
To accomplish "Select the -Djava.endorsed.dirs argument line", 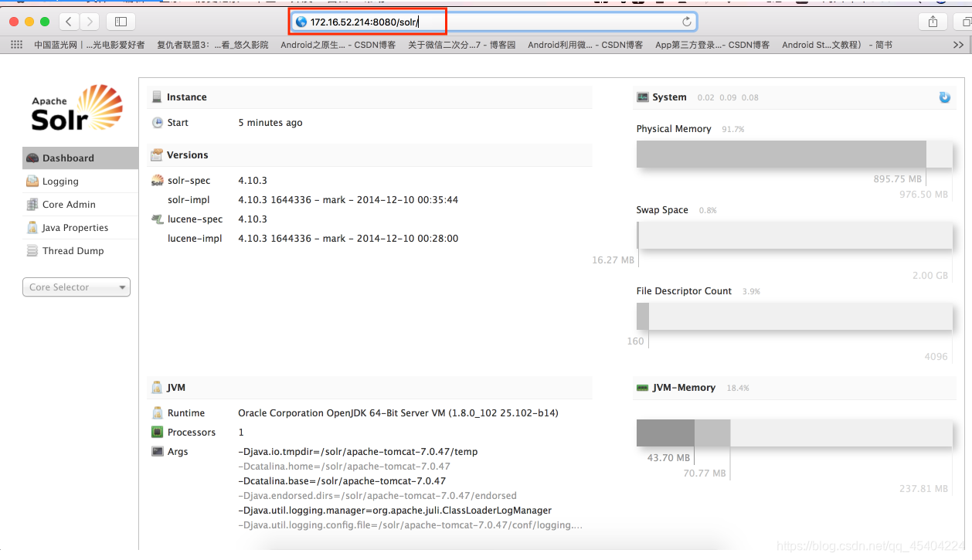I will pos(377,495).
